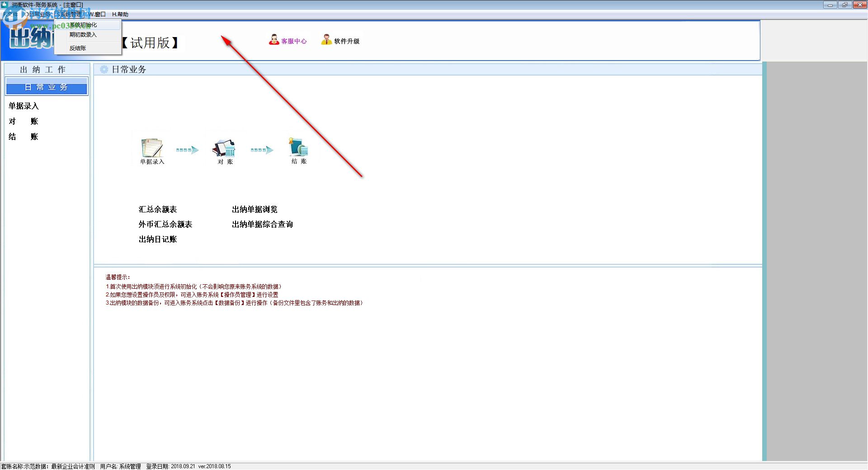Click the 对账 books-and-calculator icon

click(x=224, y=148)
